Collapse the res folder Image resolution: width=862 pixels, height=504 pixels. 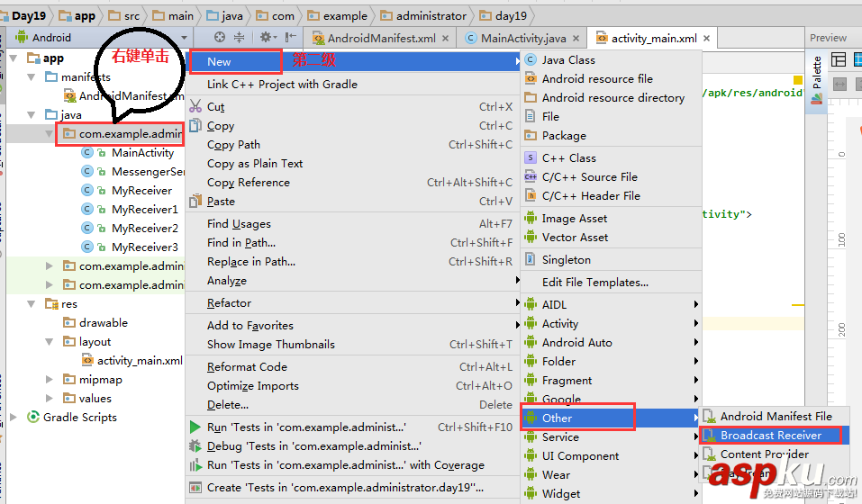click(x=32, y=304)
